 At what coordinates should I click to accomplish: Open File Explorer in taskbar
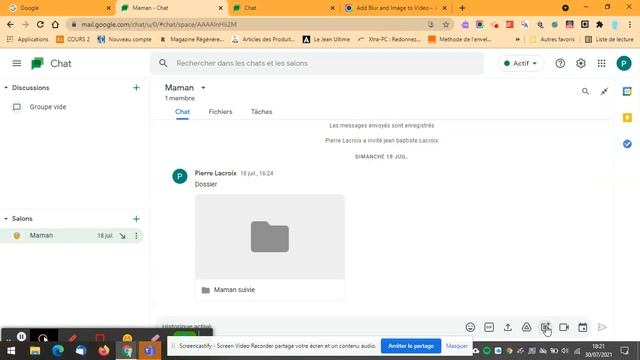click(x=35, y=351)
